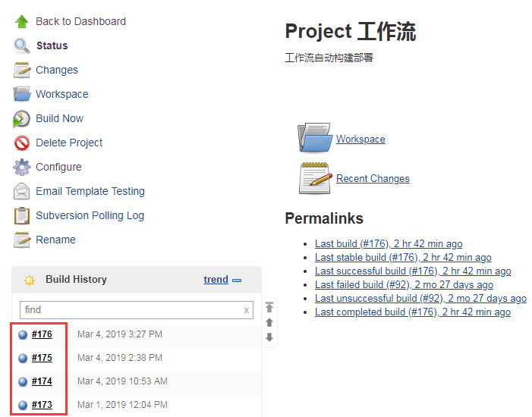Click the red Delete Project icon
Screen dimensions: 532x417
22,143
